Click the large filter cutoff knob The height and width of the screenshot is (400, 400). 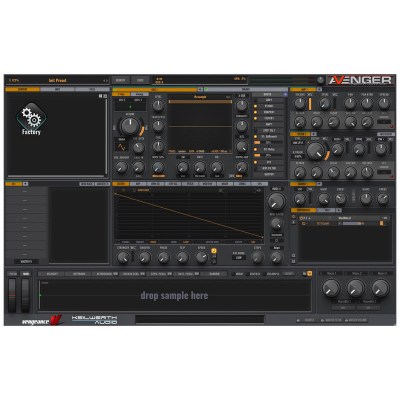pyautogui.click(x=316, y=151)
